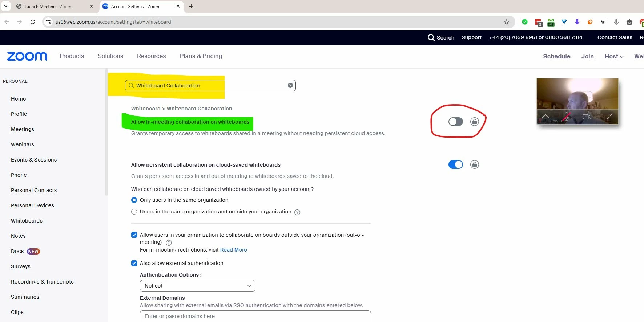644x322 pixels.
Task: Click the blue Y-shaped extension icon
Action: coord(564,22)
